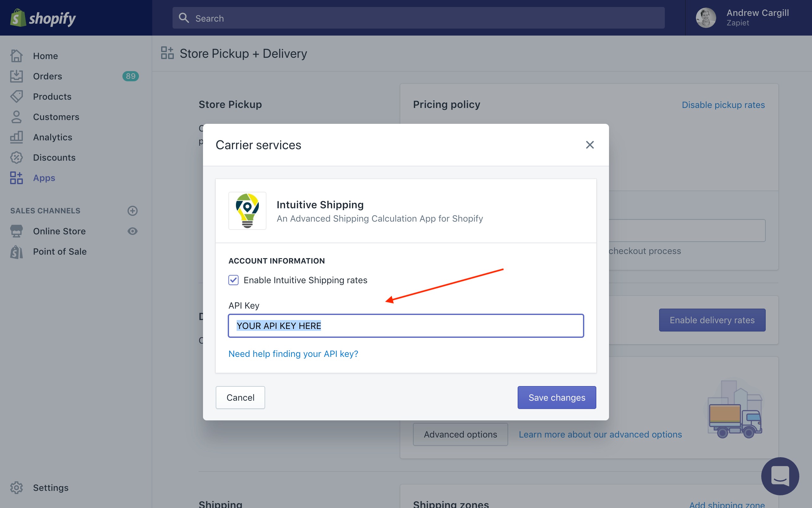The image size is (812, 508).
Task: Click the Products tag icon
Action: coord(16,97)
